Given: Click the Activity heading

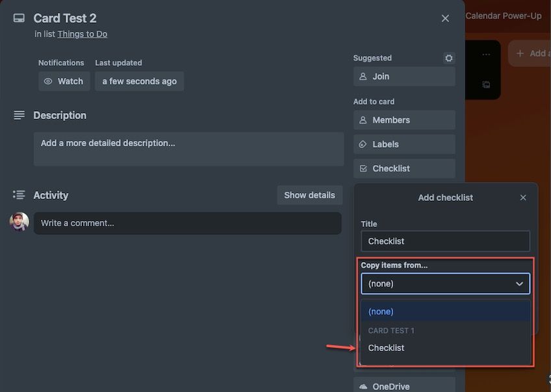Looking at the screenshot, I should click(x=51, y=195).
